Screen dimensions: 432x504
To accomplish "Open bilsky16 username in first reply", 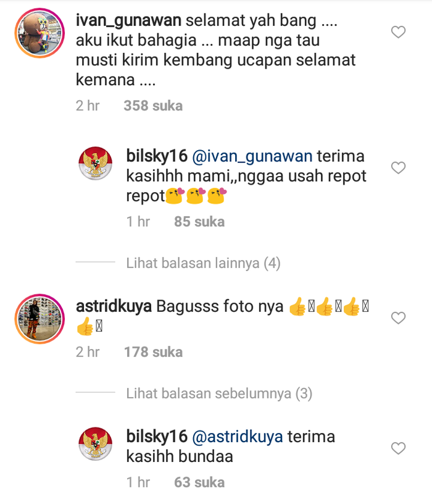I will (157, 156).
